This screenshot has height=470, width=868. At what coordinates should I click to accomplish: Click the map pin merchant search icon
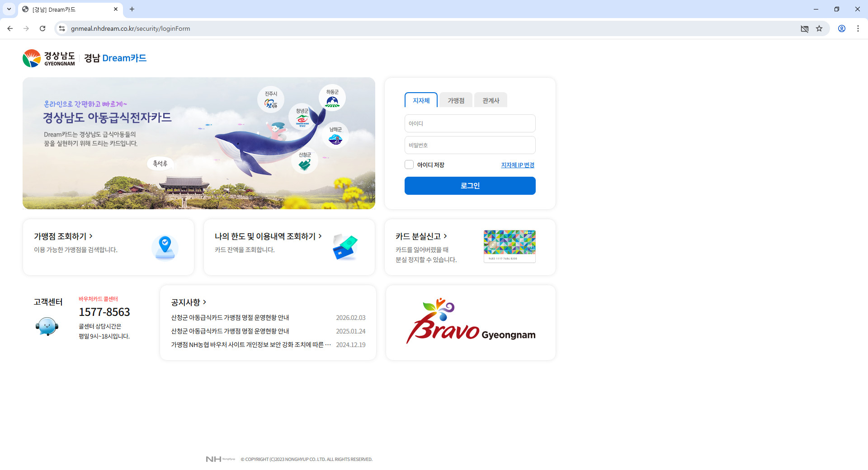165,248
